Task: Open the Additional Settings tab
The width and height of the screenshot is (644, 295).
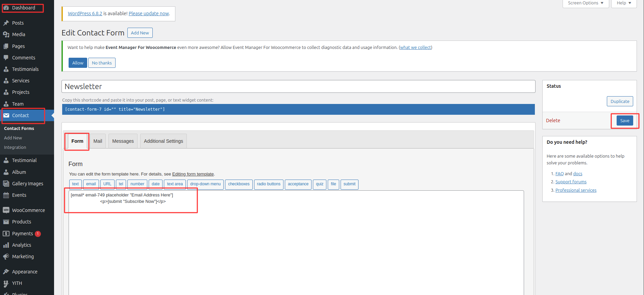Action: (x=164, y=141)
